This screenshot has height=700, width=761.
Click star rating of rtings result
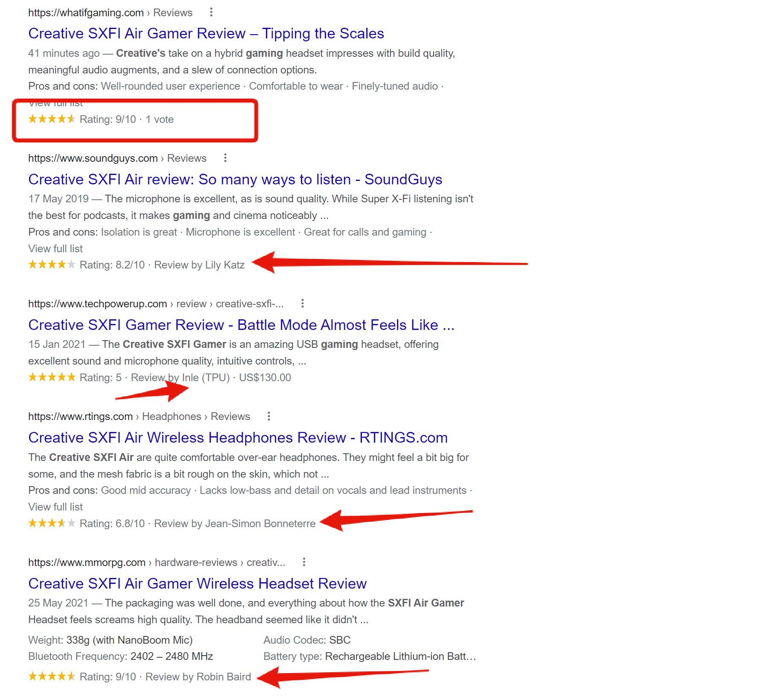52,523
